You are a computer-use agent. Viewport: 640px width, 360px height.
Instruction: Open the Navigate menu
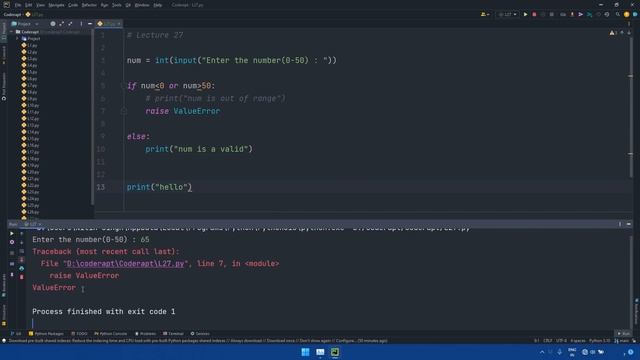[x=56, y=5]
